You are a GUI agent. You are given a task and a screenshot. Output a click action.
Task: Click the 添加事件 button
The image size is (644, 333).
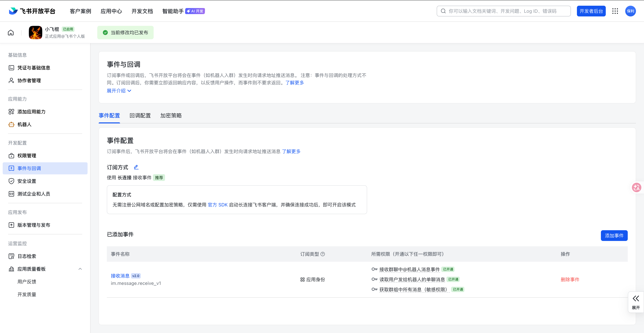[x=614, y=236]
